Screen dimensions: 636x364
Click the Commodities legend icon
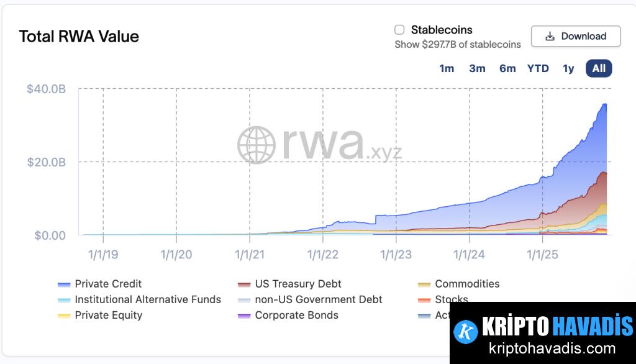point(424,284)
